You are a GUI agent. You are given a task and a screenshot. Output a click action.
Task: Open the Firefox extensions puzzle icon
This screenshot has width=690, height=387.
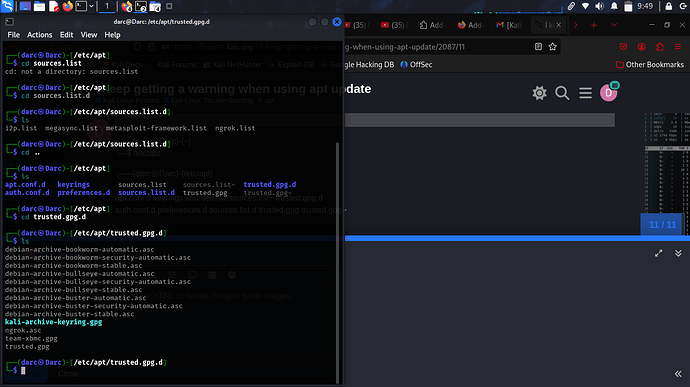pos(660,47)
